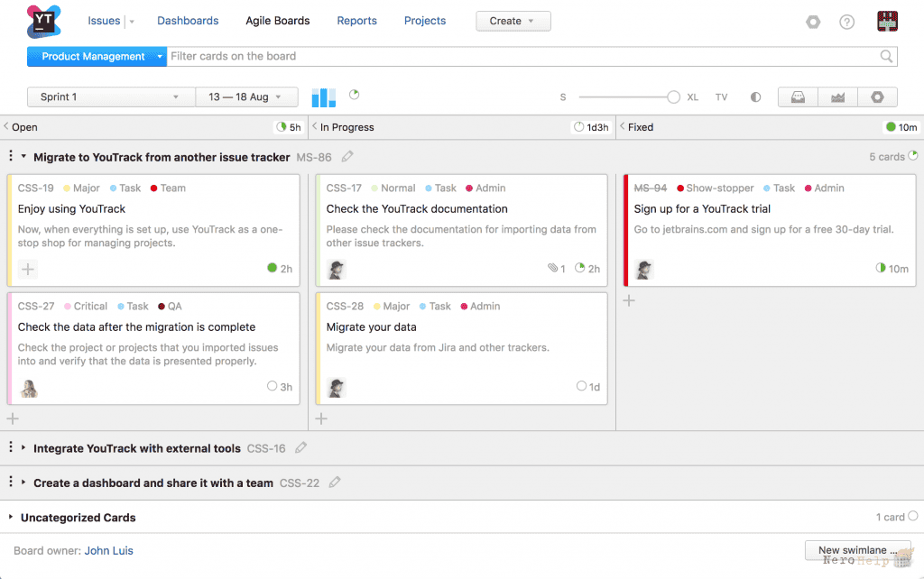Open the Create dropdown button
This screenshot has width=924, height=579.
[513, 22]
